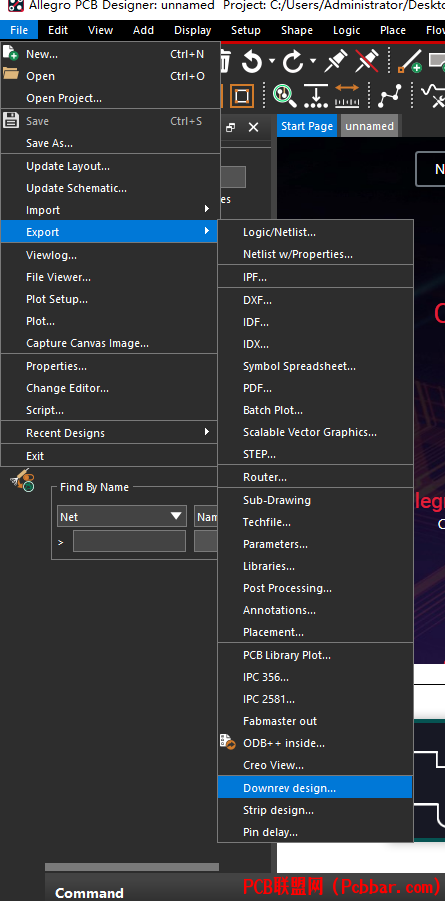Click the Redo arrow icon

click(x=293, y=61)
